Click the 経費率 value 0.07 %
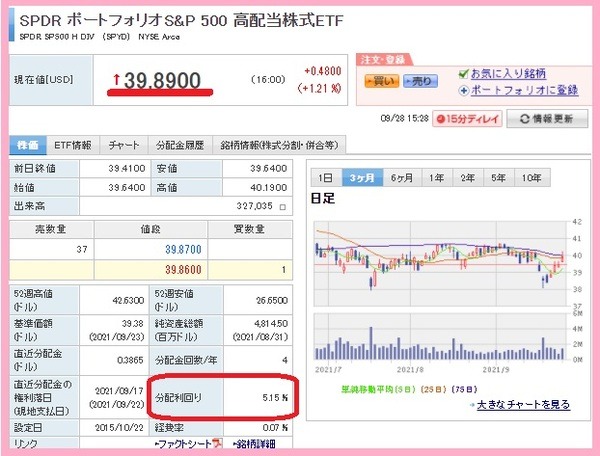This screenshot has height=456, width=600. pyautogui.click(x=275, y=428)
